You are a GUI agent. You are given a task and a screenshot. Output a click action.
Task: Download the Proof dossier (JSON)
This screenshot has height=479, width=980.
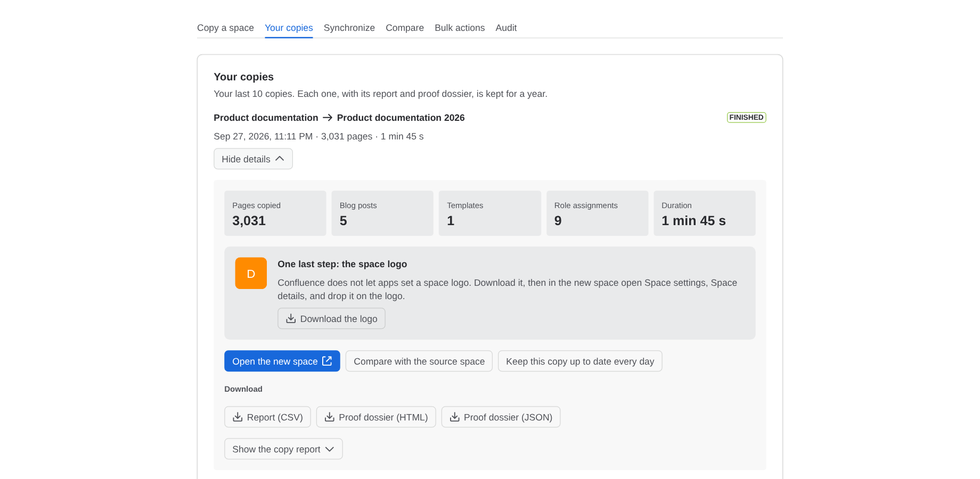501,417
